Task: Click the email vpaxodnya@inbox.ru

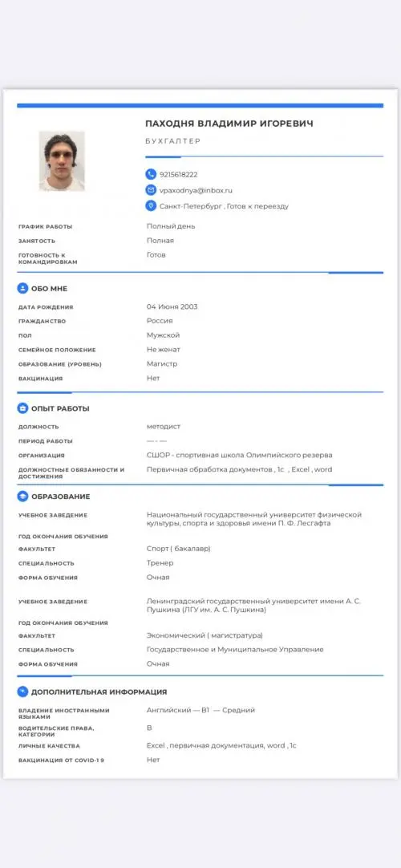Action: pos(196,190)
